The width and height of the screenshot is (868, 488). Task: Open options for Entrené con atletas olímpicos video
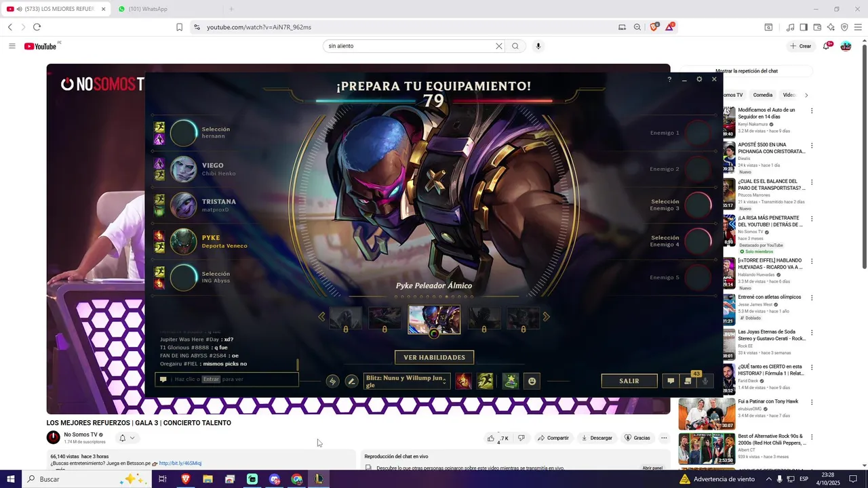812,298
